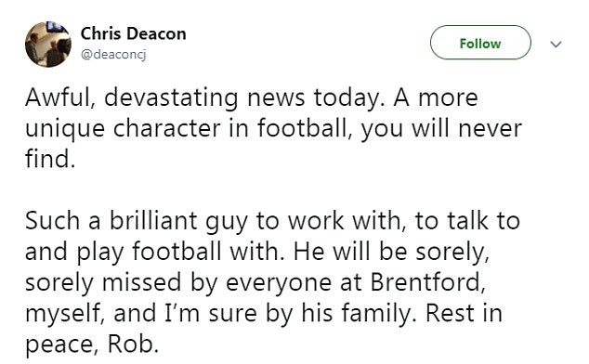Click the Chris Deacon display name
This screenshot has width=589, height=364.
(134, 33)
